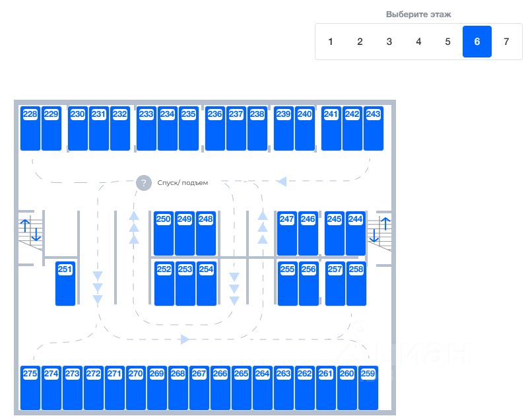Select isolated parking space 251
Image resolution: width=528 pixels, height=420 pixels.
tap(65, 283)
